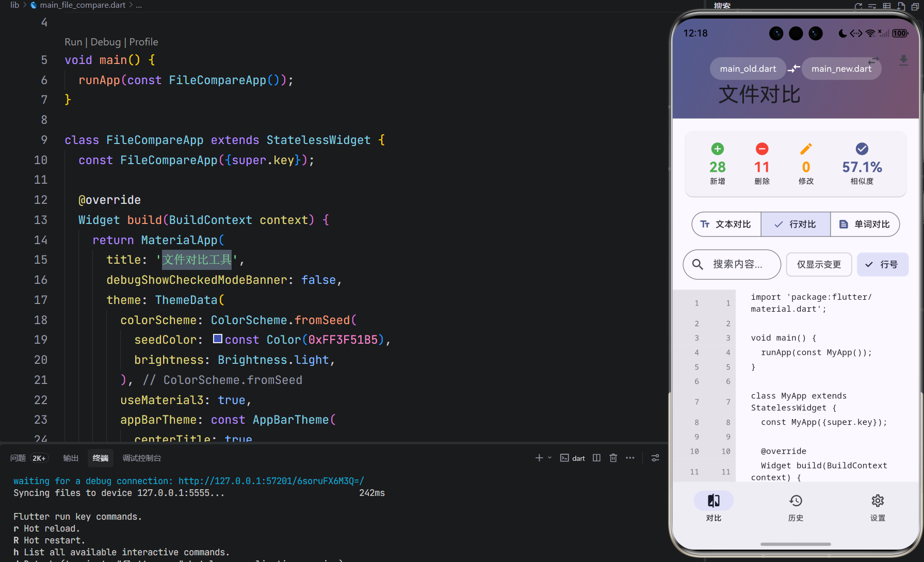This screenshot has width=924, height=562.
Task: Open the 问题 problems panel tab
Action: tap(18, 458)
